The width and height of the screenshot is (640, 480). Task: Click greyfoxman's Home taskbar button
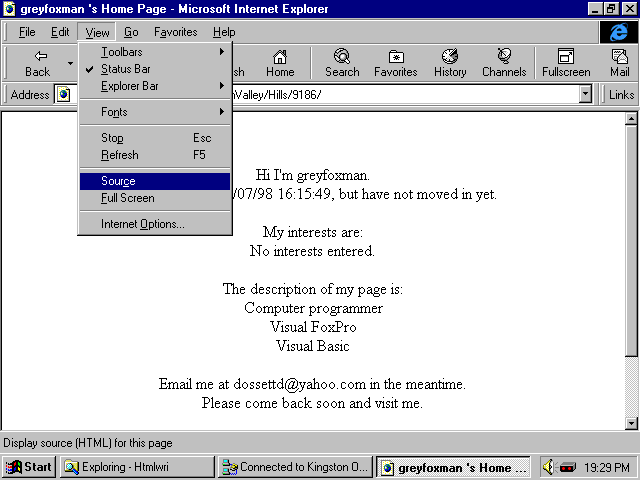pos(453,467)
